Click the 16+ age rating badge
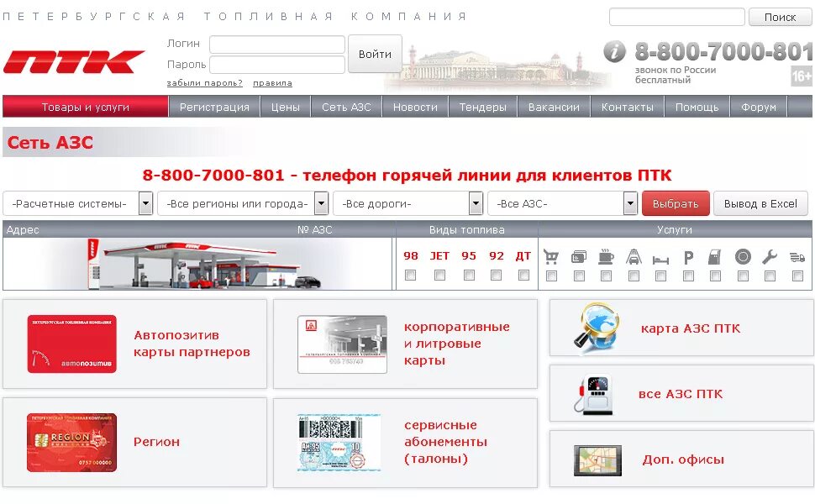The width and height of the screenshot is (815, 504). (x=802, y=76)
